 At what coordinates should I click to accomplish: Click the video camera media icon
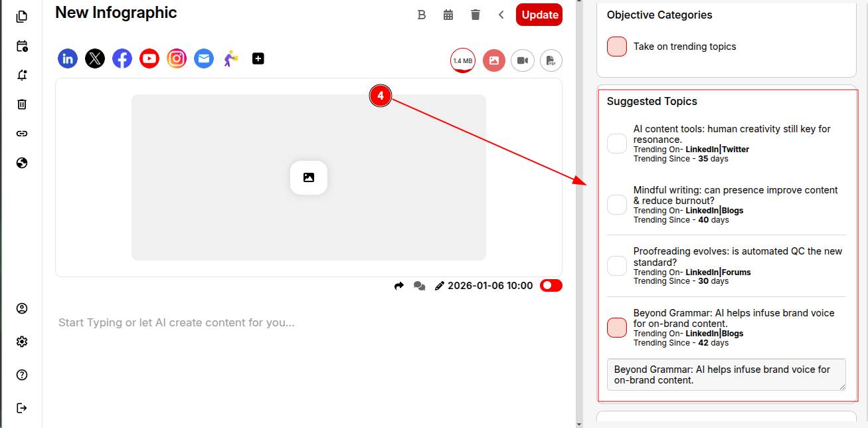coord(523,60)
